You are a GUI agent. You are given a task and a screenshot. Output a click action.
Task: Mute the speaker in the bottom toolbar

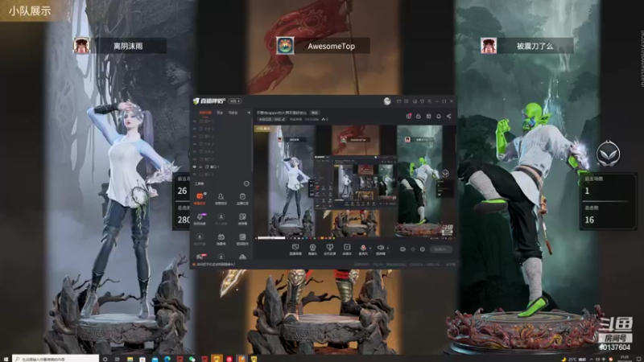coord(381,249)
